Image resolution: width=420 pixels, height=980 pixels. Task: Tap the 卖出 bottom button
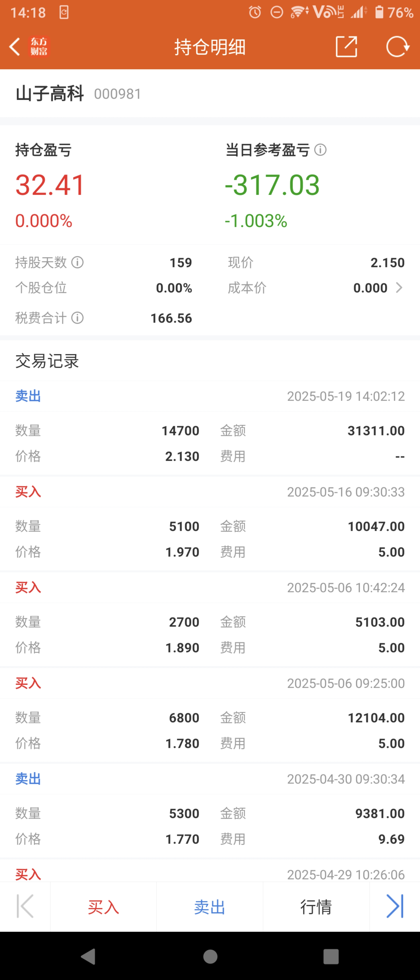[209, 906]
